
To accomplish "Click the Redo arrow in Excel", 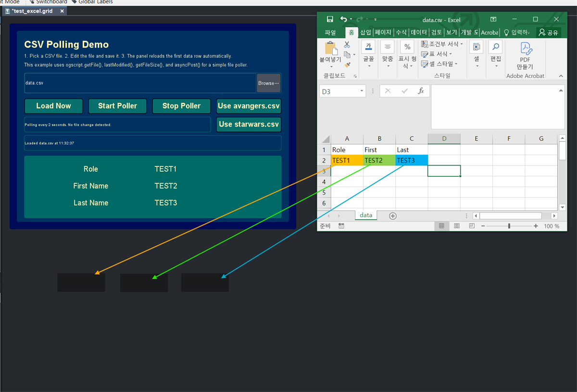I will [360, 19].
